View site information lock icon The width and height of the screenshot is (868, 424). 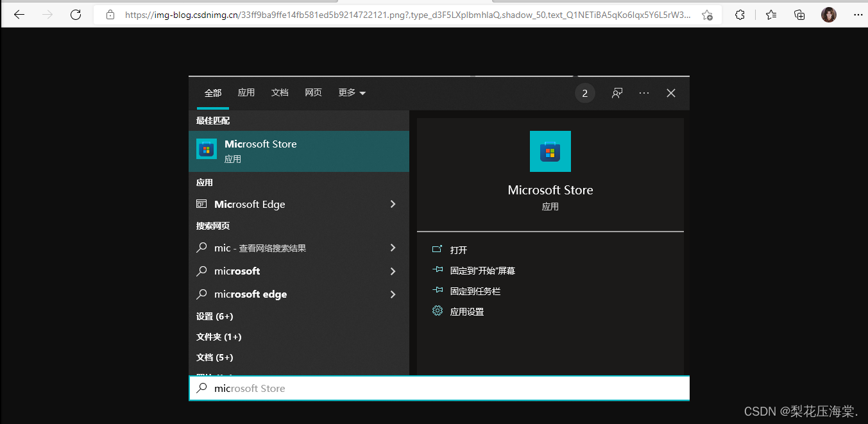tap(110, 15)
